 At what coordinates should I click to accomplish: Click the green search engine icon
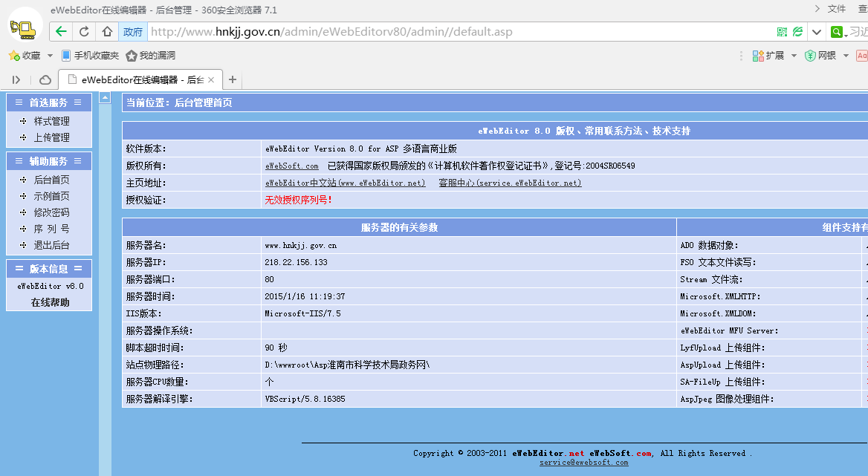coord(837,31)
